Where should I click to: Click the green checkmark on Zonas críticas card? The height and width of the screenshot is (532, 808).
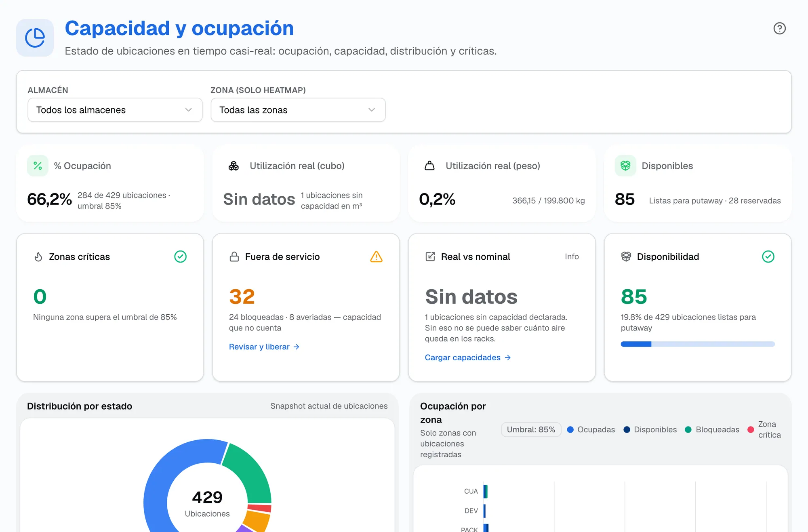180,257
